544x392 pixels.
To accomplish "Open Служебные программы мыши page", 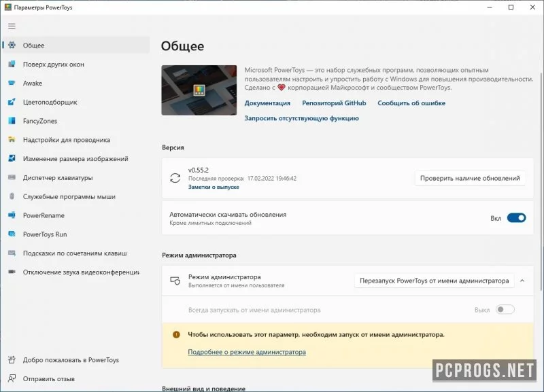I will click(x=75, y=196).
